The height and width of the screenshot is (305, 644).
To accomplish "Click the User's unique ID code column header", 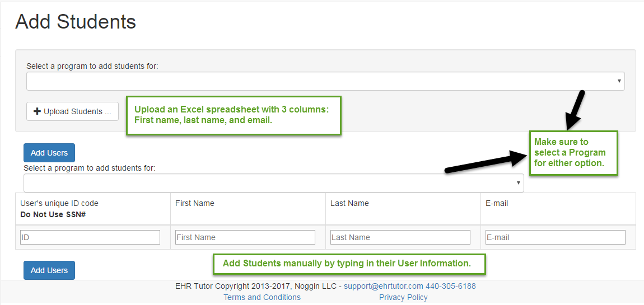I will point(59,203).
